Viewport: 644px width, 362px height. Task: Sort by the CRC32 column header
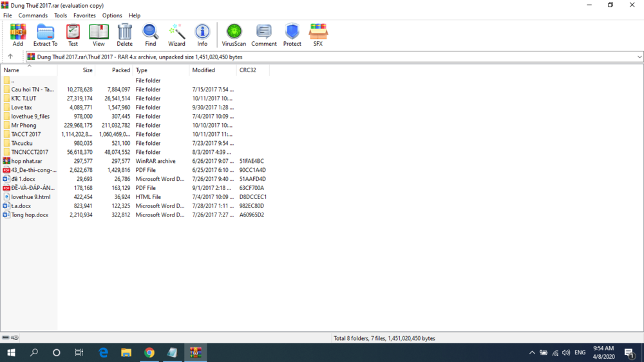click(x=252, y=70)
